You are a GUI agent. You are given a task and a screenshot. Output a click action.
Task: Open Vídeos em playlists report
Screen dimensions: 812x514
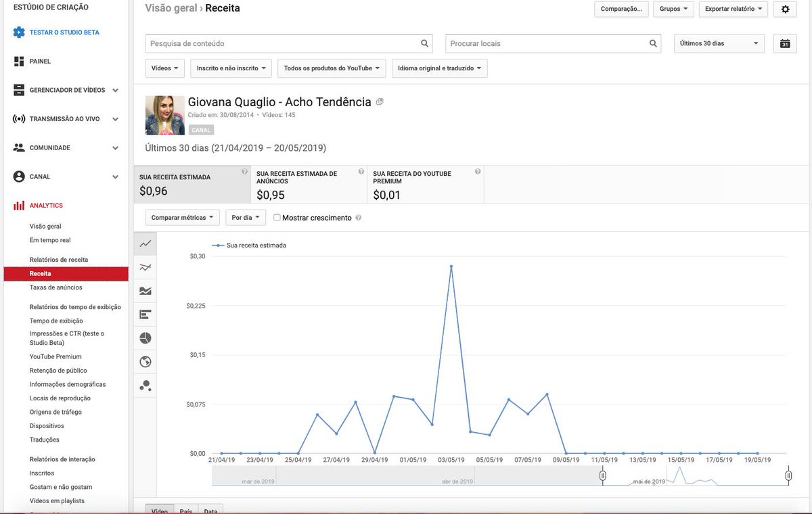57,501
